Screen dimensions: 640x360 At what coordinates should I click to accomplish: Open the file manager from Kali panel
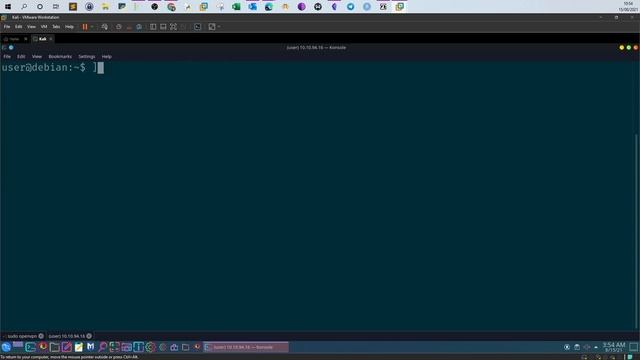tap(55, 347)
